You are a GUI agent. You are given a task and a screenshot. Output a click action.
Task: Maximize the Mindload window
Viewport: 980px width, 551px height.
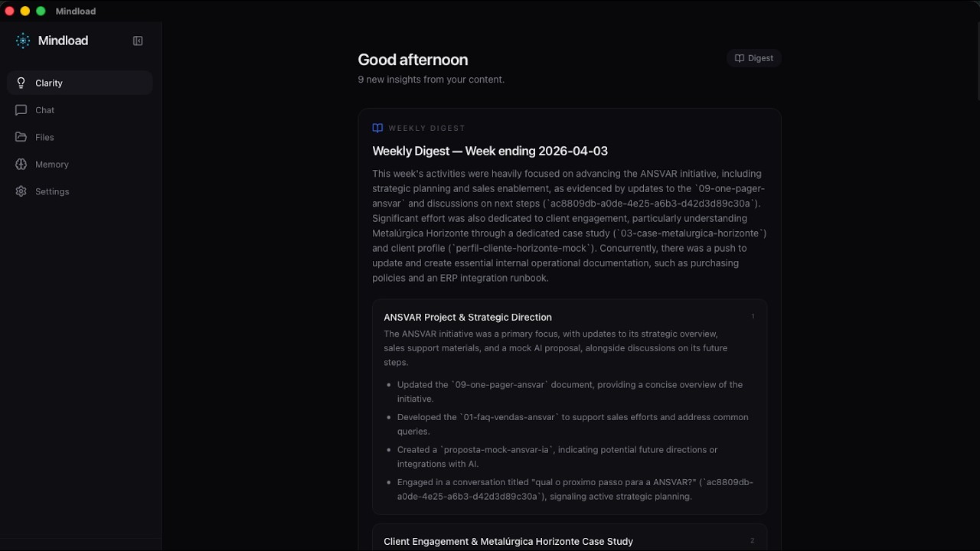[x=41, y=11]
